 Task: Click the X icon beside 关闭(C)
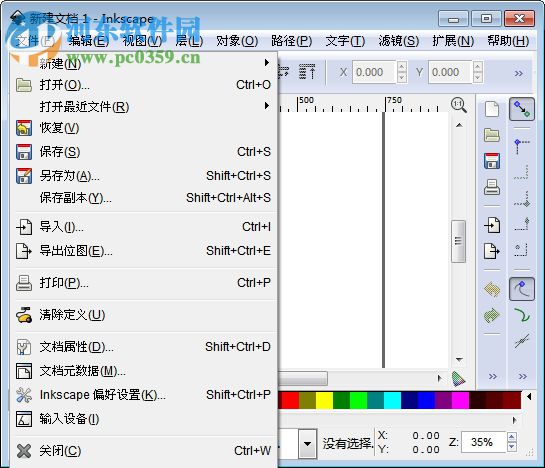24,451
